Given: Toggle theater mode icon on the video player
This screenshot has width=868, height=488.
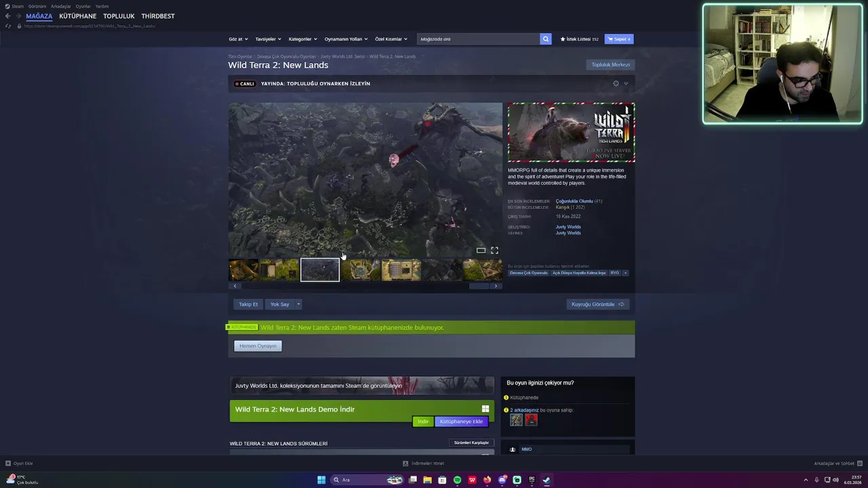Looking at the screenshot, I should click(x=481, y=250).
